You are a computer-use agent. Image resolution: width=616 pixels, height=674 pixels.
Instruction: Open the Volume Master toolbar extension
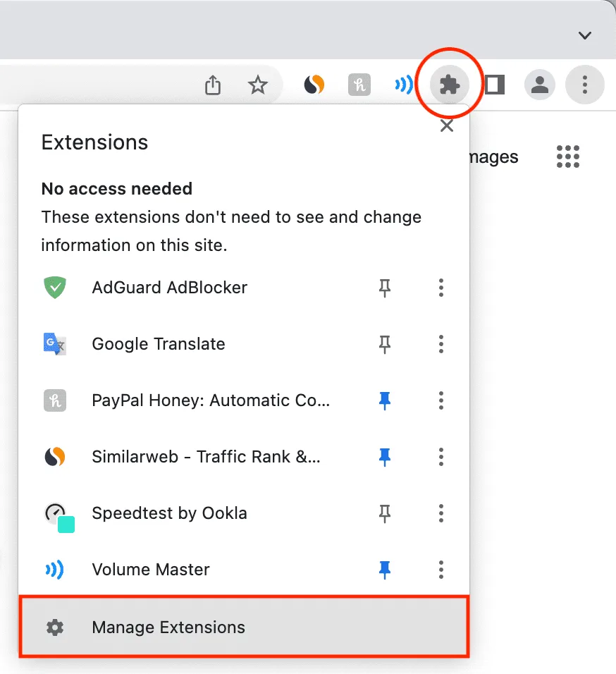(404, 85)
